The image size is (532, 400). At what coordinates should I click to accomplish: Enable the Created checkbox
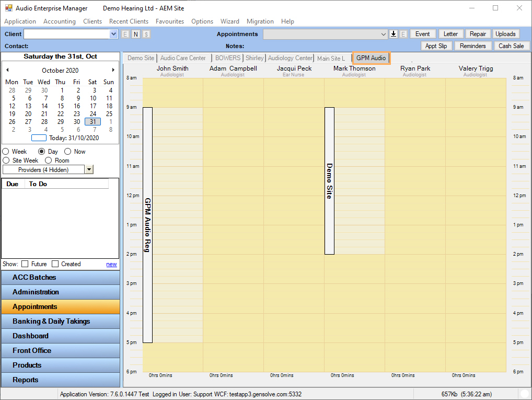(55, 264)
